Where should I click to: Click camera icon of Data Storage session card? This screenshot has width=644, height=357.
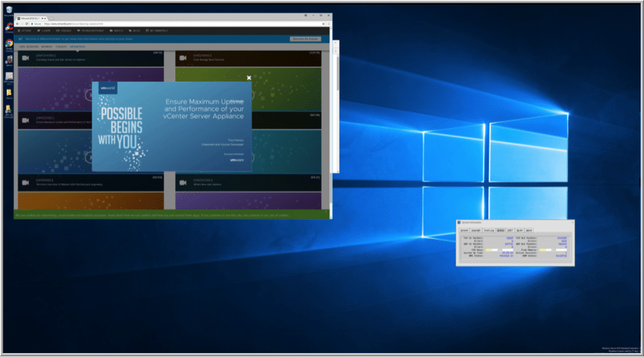click(183, 58)
